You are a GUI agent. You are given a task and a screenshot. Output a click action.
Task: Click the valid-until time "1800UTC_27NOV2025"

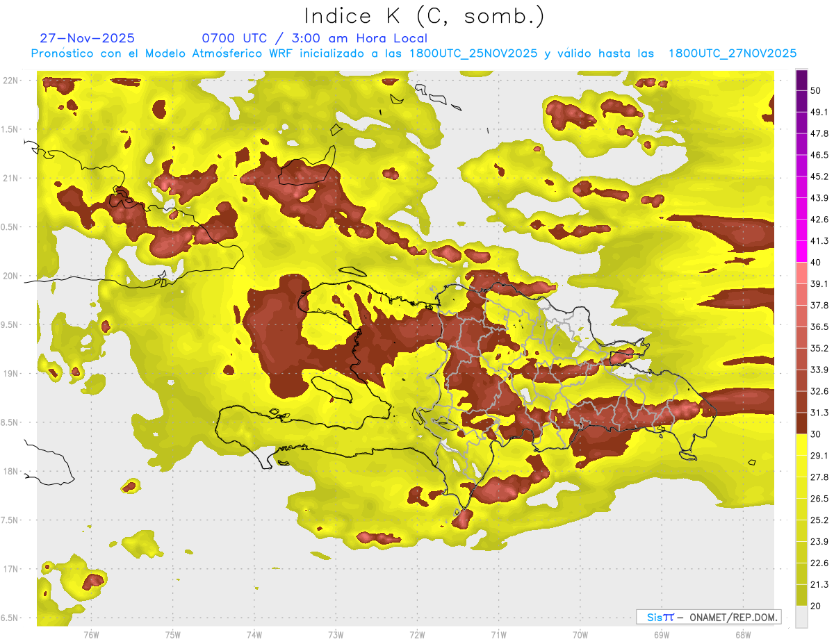(x=732, y=53)
